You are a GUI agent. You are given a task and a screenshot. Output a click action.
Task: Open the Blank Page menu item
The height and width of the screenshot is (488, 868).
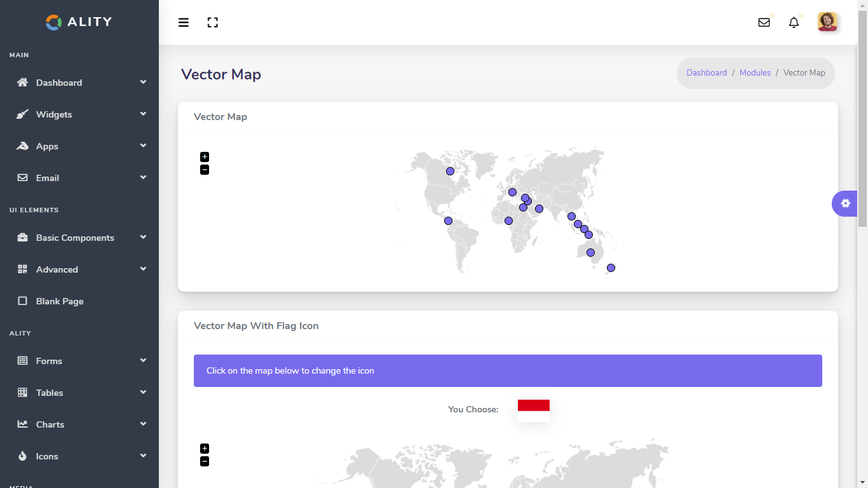tap(60, 301)
